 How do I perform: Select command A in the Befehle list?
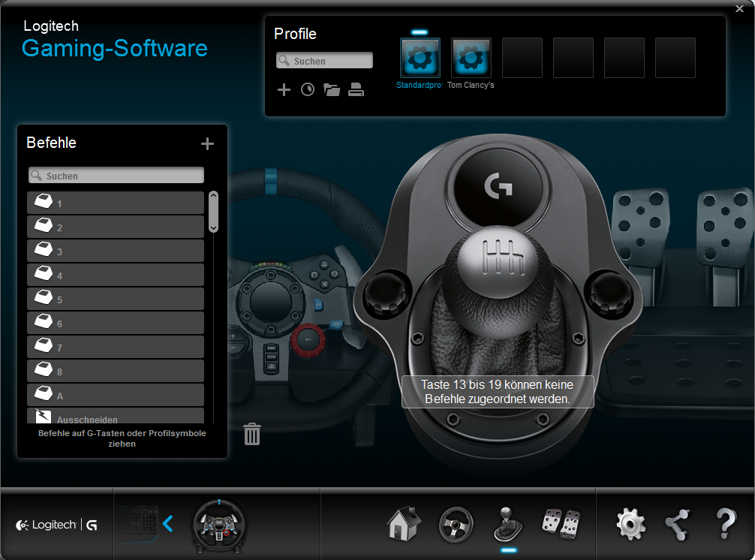coord(116,396)
